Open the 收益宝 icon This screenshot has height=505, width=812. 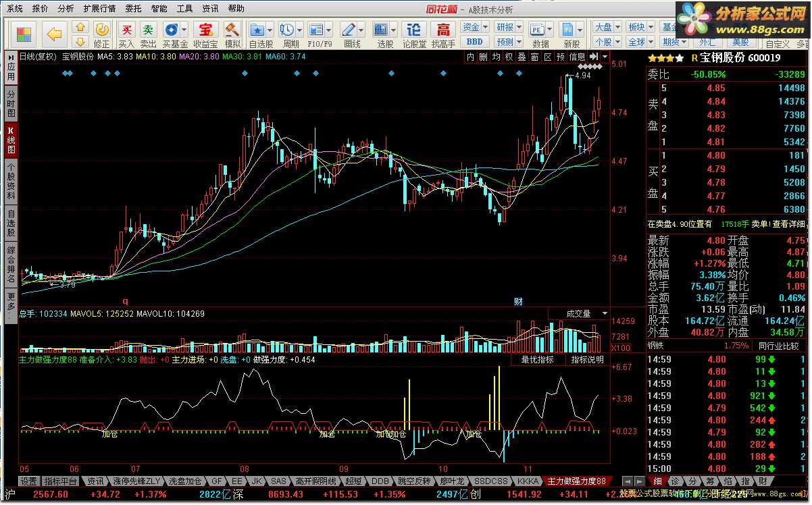tap(205, 34)
